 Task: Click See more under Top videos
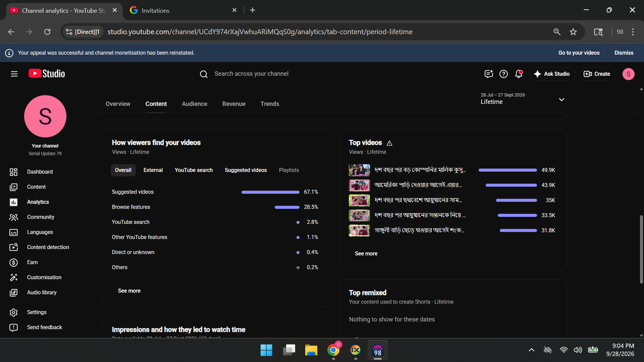(366, 254)
